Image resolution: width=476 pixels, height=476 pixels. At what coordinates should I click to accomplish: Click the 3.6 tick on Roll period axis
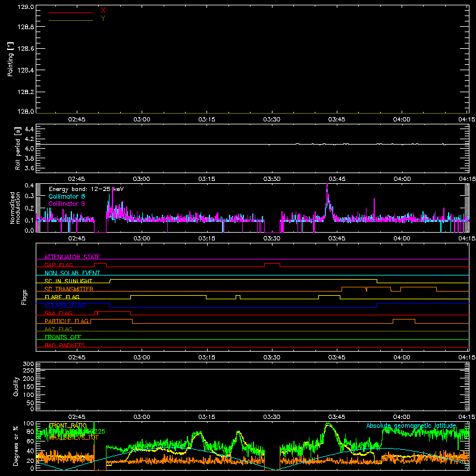point(29,168)
